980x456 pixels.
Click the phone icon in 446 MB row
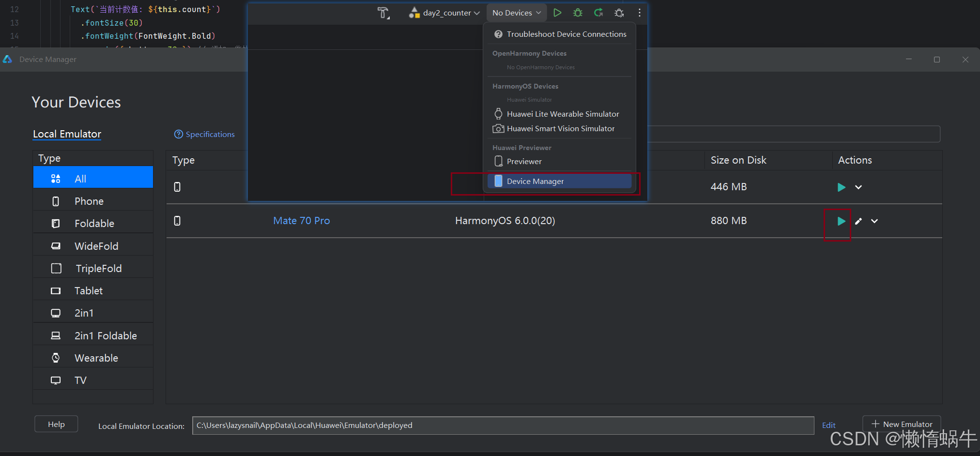(x=177, y=187)
